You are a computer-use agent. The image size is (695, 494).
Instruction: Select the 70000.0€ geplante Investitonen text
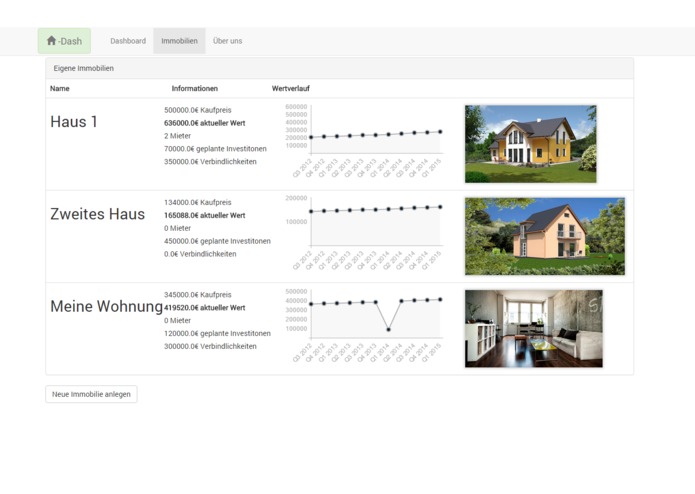click(x=215, y=148)
